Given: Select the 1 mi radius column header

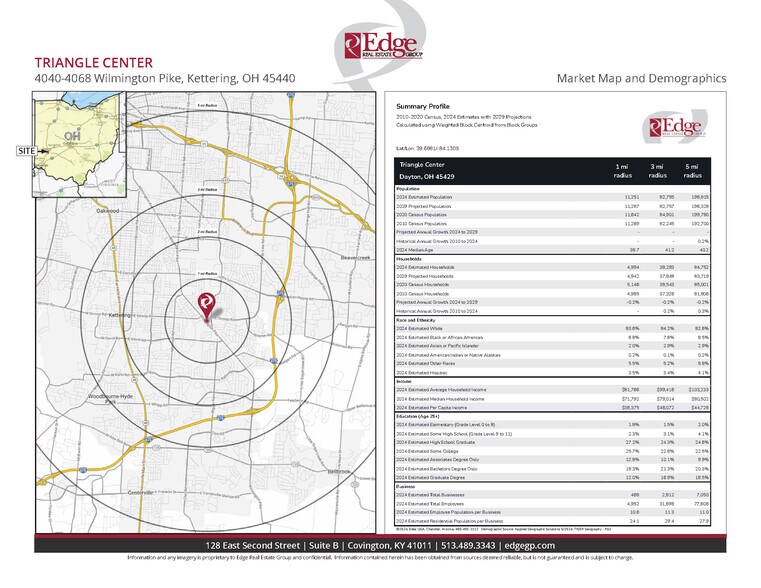Looking at the screenshot, I should coord(623,169).
